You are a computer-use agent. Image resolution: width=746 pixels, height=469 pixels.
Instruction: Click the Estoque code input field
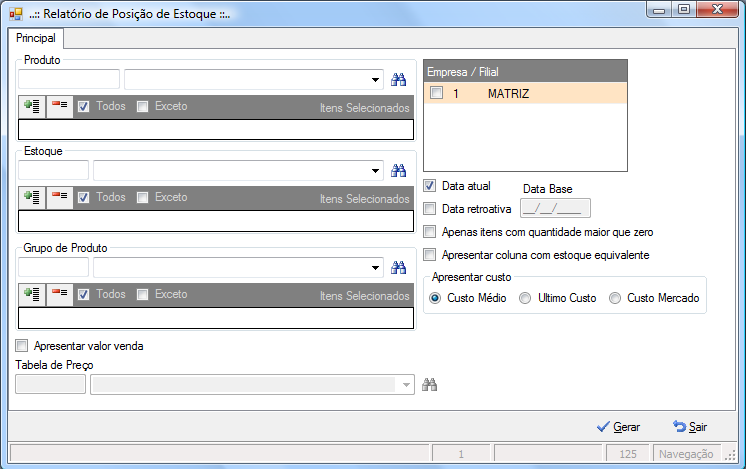[x=53, y=170]
